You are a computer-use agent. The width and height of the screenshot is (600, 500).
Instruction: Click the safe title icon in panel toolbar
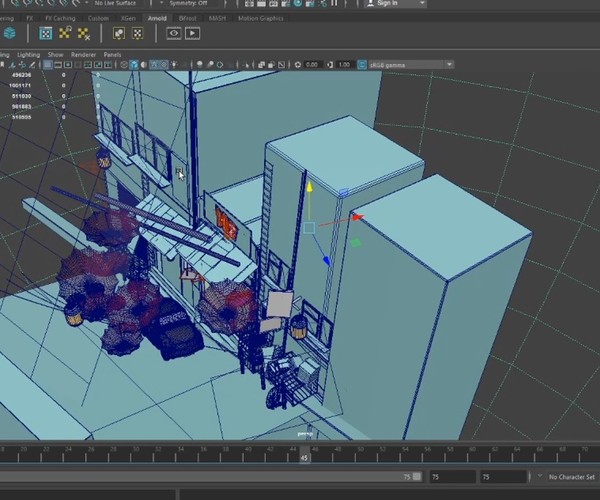coord(108,65)
